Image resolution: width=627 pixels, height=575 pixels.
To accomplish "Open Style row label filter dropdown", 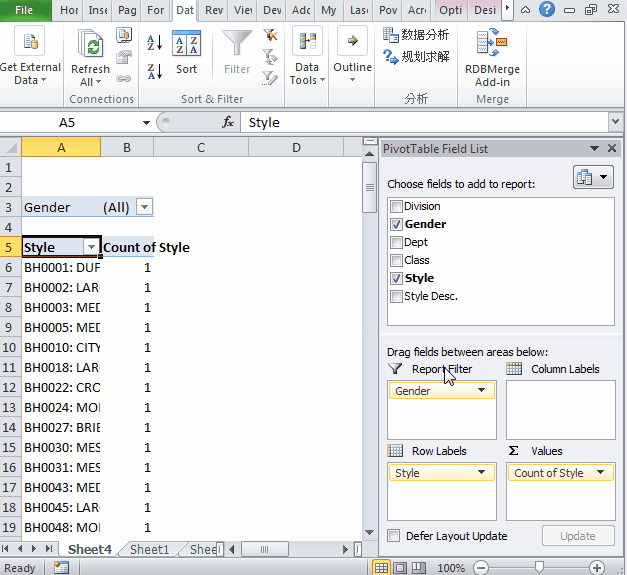I will tap(91, 247).
